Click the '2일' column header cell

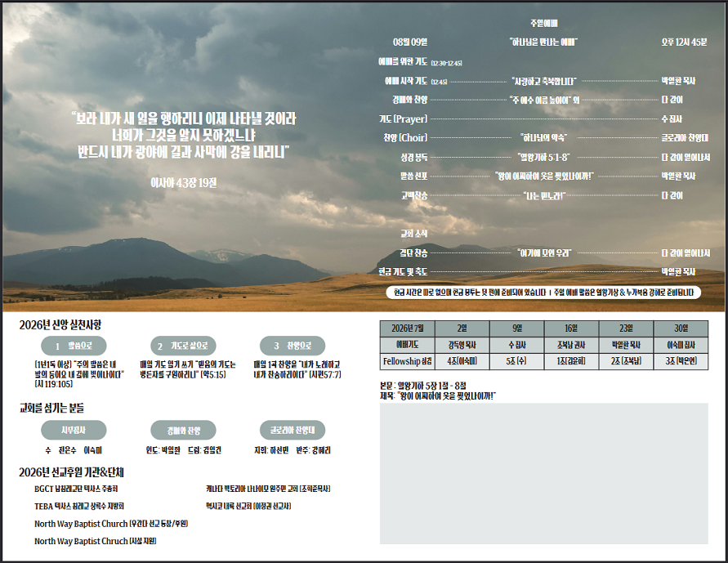(462, 328)
